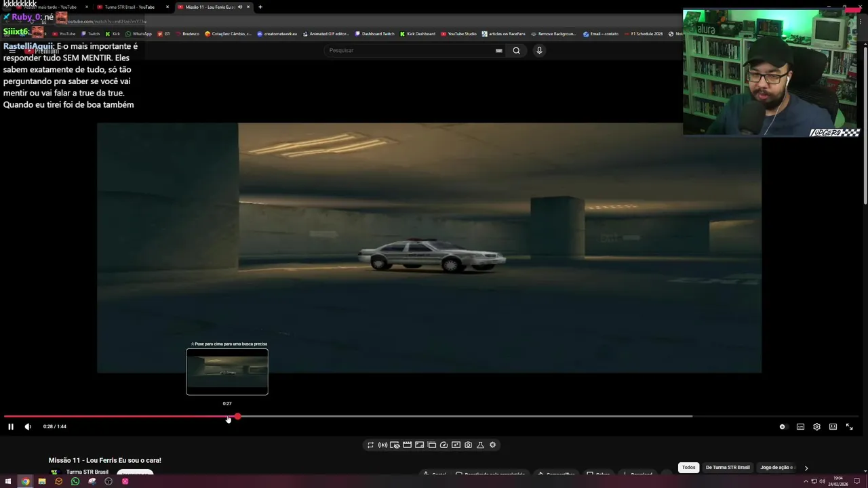This screenshot has width=868, height=488.
Task: Open a new browser tab
Action: pyautogui.click(x=260, y=7)
